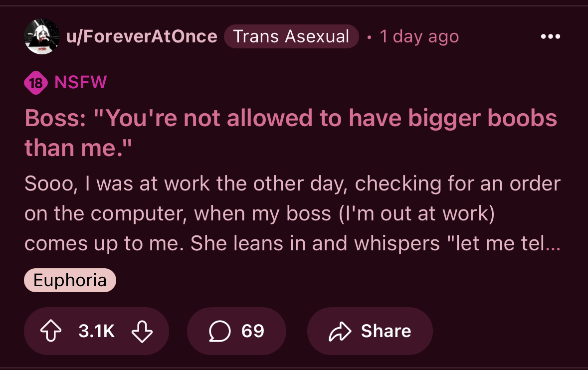Image resolution: width=588 pixels, height=370 pixels.
Task: Open the post's three-dot overflow menu
Action: click(x=551, y=36)
